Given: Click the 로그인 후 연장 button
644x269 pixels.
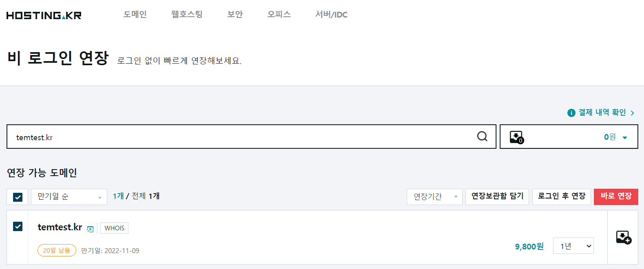Looking at the screenshot, I should pyautogui.click(x=561, y=197).
